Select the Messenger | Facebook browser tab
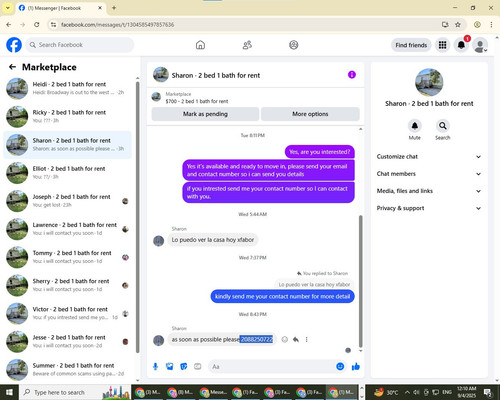 click(60, 8)
